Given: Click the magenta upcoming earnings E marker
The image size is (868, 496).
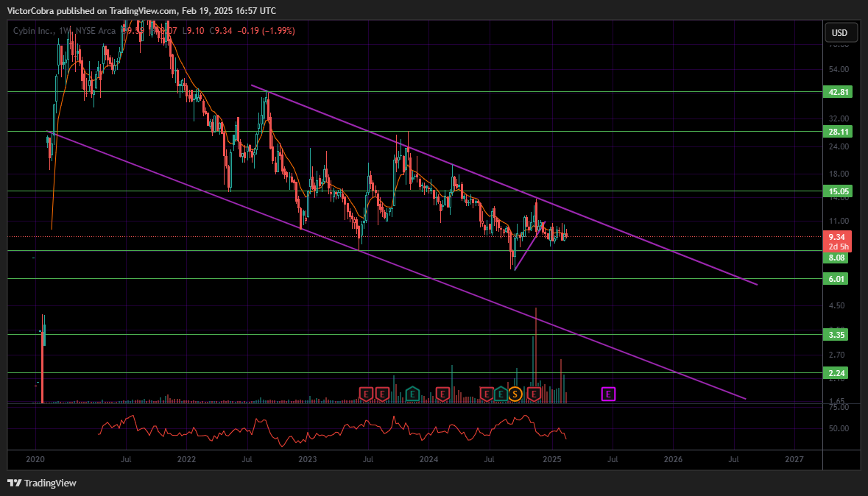Looking at the screenshot, I should 608,394.
